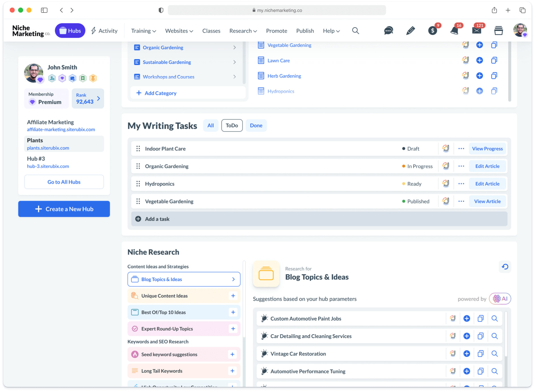The image size is (535, 392).
Task: Open plants.siterubix.com website link
Action: (48, 148)
